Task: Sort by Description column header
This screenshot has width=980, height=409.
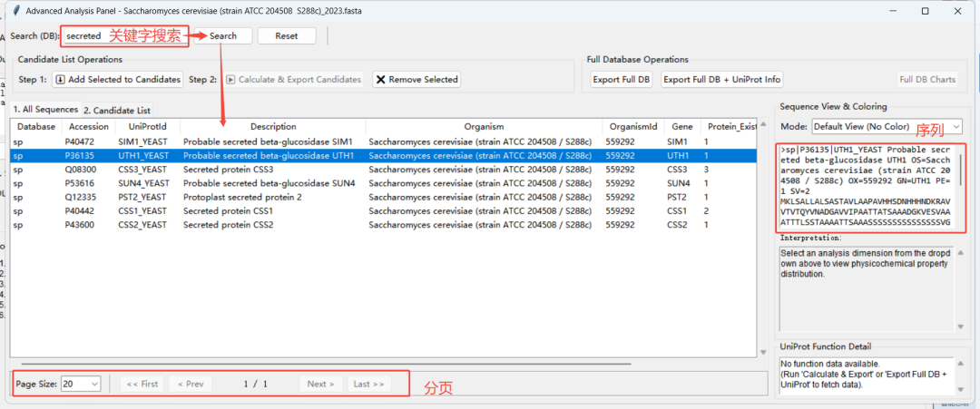Action: point(273,126)
